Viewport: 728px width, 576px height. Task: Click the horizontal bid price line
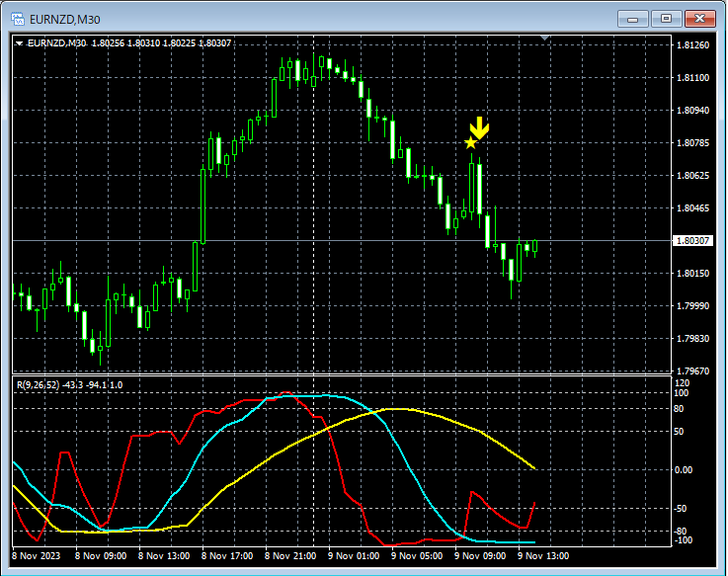click(342, 241)
